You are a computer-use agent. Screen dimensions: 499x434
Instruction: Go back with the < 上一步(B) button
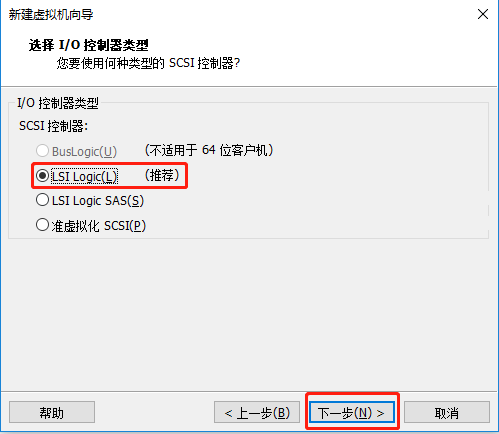(x=257, y=413)
